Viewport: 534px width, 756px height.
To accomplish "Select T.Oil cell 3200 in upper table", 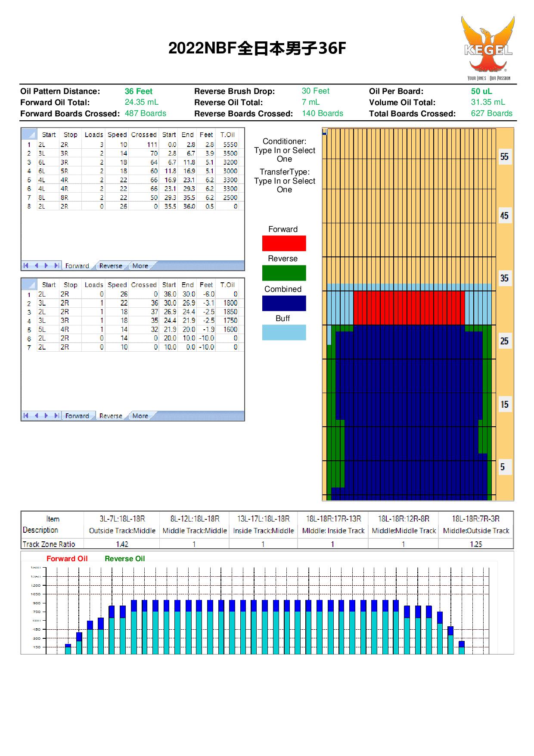I will point(227,162).
